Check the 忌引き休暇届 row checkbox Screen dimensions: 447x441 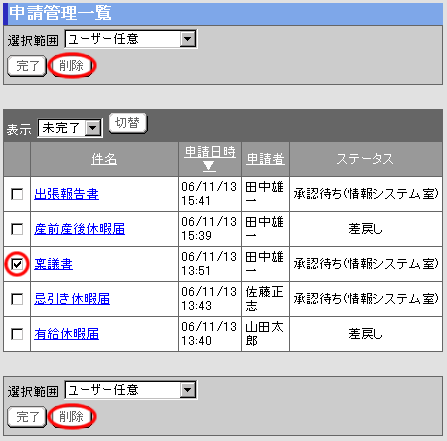[17, 299]
